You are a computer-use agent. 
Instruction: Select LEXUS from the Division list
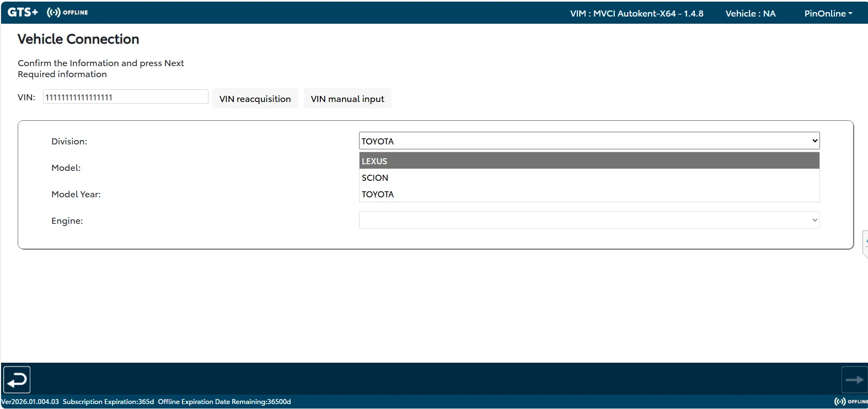click(589, 161)
